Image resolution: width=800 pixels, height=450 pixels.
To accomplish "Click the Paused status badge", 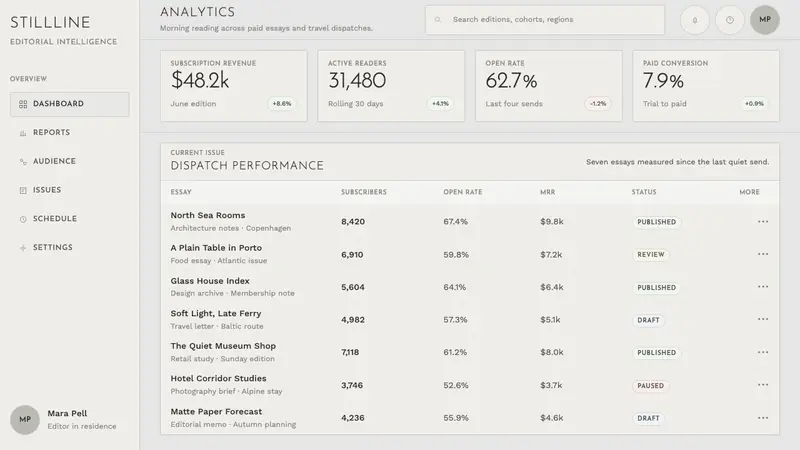I will [x=651, y=386].
